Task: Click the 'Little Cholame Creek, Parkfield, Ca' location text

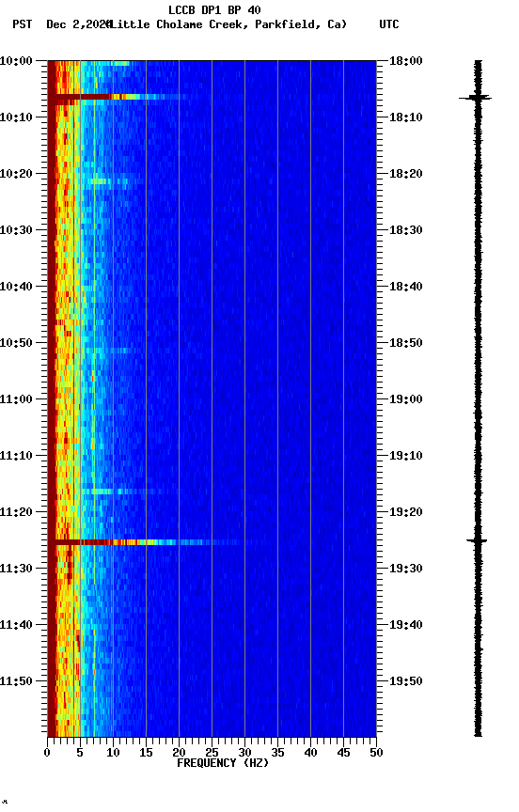Action: tap(227, 24)
